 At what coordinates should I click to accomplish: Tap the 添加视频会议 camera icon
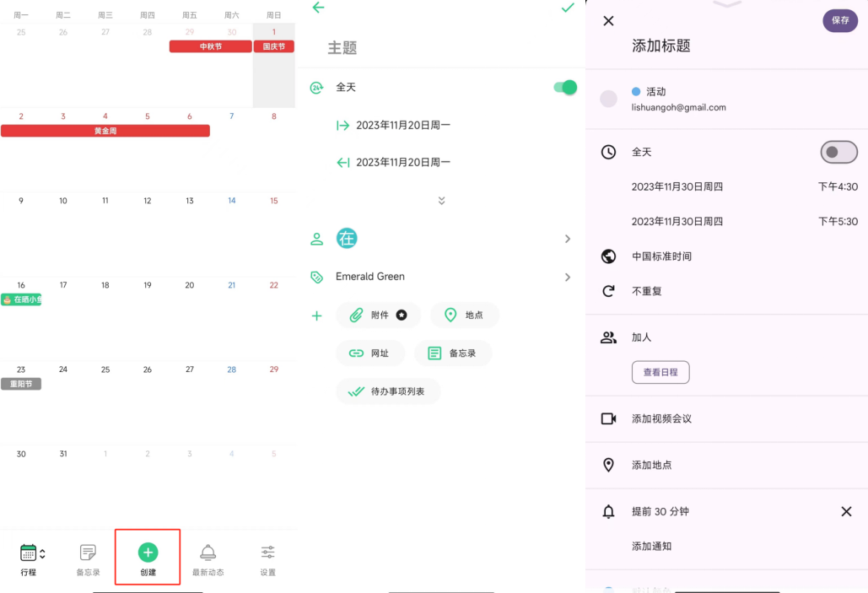click(608, 418)
